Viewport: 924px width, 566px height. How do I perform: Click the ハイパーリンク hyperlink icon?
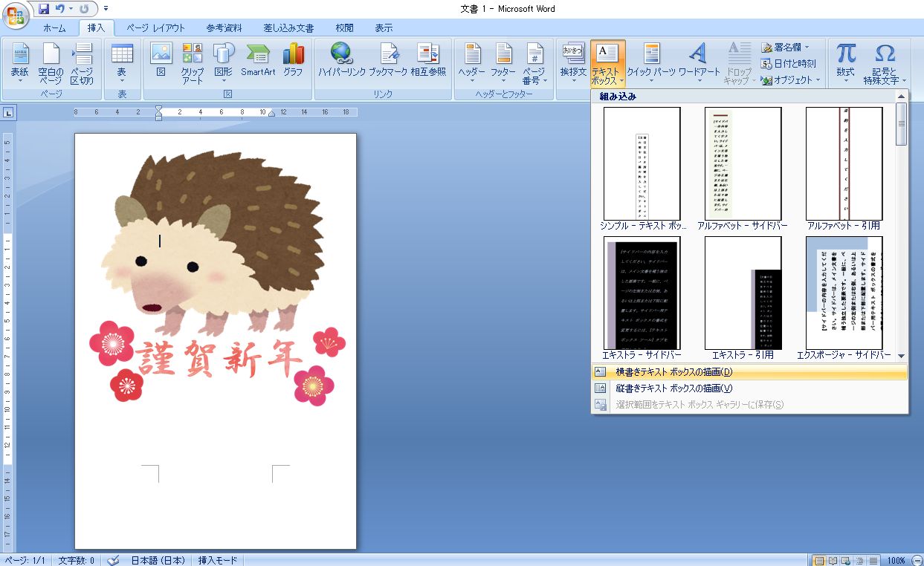click(340, 60)
